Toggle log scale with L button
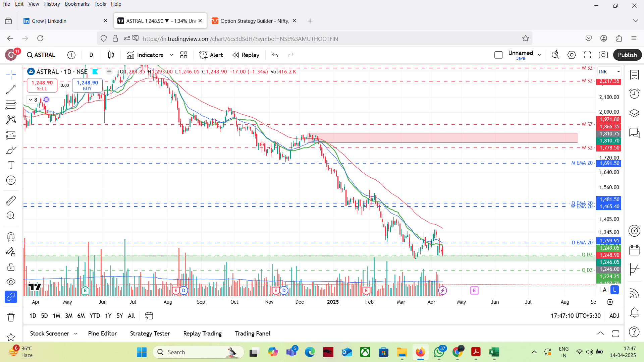The width and height of the screenshot is (644, 362). [x=614, y=290]
